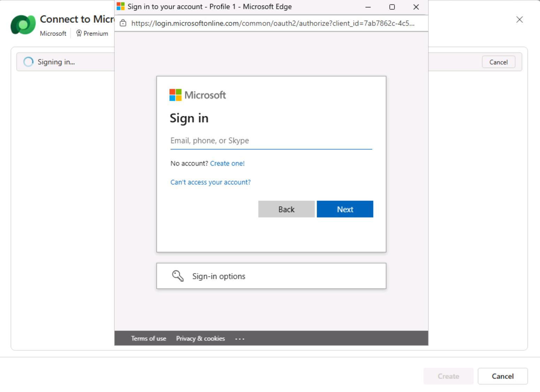Click the lock icon in address bar
The image size is (540, 392).
(123, 23)
